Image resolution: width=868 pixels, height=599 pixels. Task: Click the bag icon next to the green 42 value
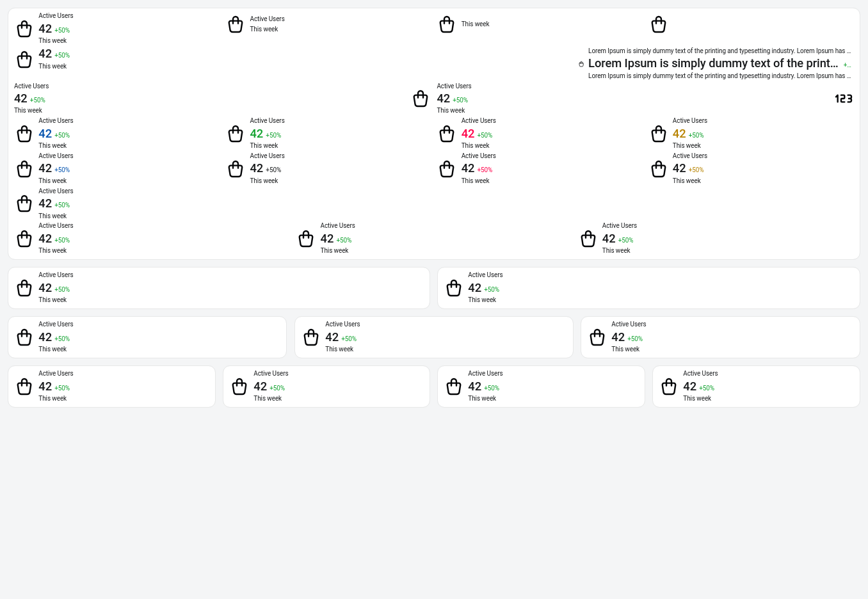tap(236, 134)
